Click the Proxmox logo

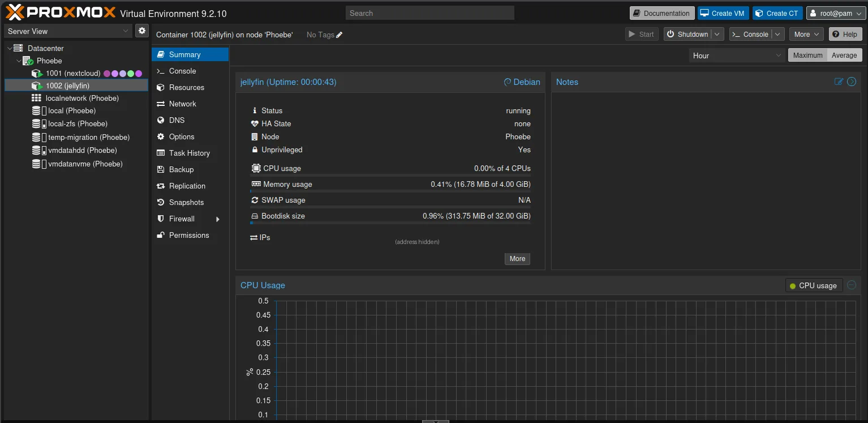click(61, 12)
